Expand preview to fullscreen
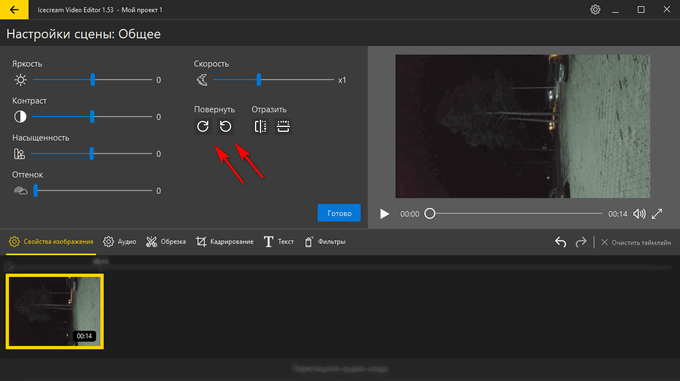The image size is (680, 381). (x=657, y=214)
